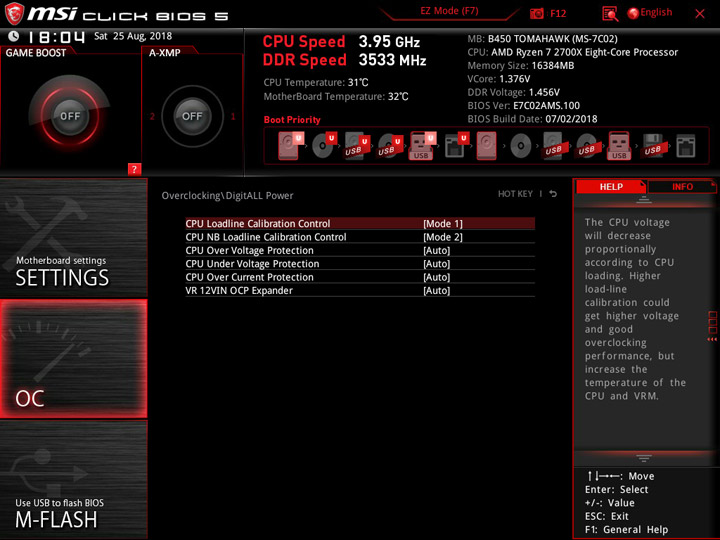This screenshot has height=540, width=720.
Task: Open the M-FLASH BIOS flash section
Action: 73,480
